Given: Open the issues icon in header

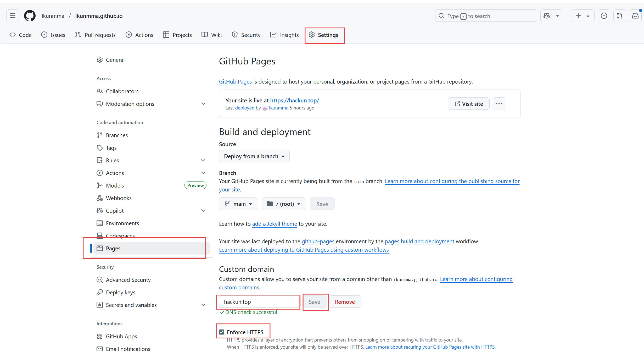Looking at the screenshot, I should [x=604, y=16].
